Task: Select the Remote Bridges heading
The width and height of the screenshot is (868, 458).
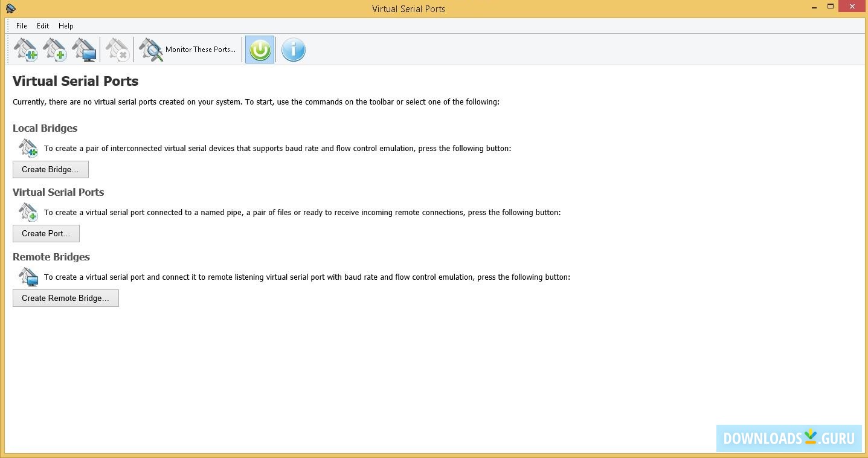Action: coord(51,257)
